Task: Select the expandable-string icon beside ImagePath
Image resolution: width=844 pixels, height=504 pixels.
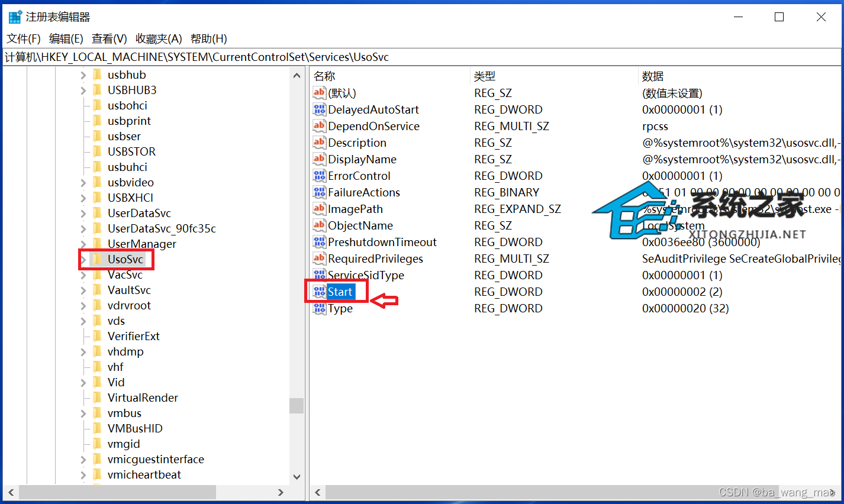Action: 319,209
